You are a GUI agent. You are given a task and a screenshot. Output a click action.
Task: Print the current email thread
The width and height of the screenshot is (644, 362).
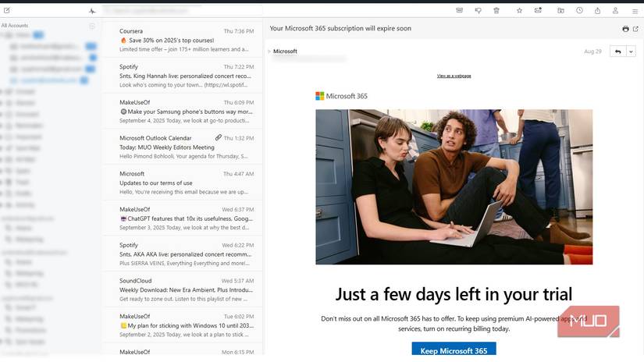625,29
